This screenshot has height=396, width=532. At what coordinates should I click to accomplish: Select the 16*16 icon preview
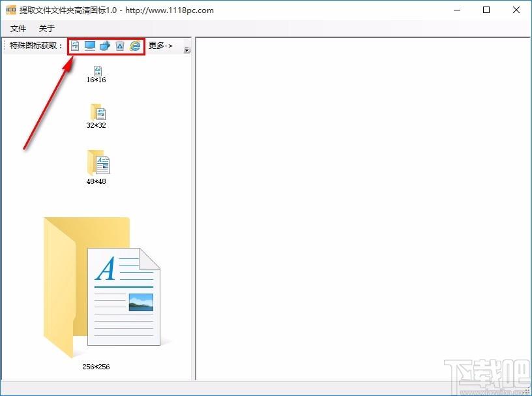(98, 70)
